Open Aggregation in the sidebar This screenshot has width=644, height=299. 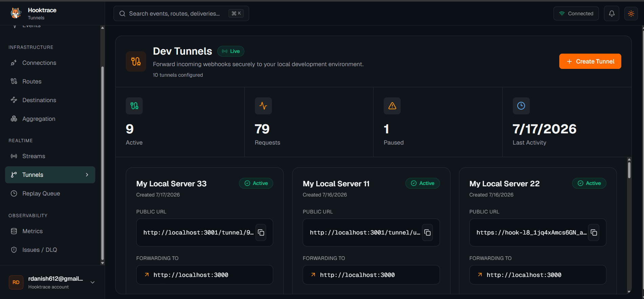click(50, 119)
